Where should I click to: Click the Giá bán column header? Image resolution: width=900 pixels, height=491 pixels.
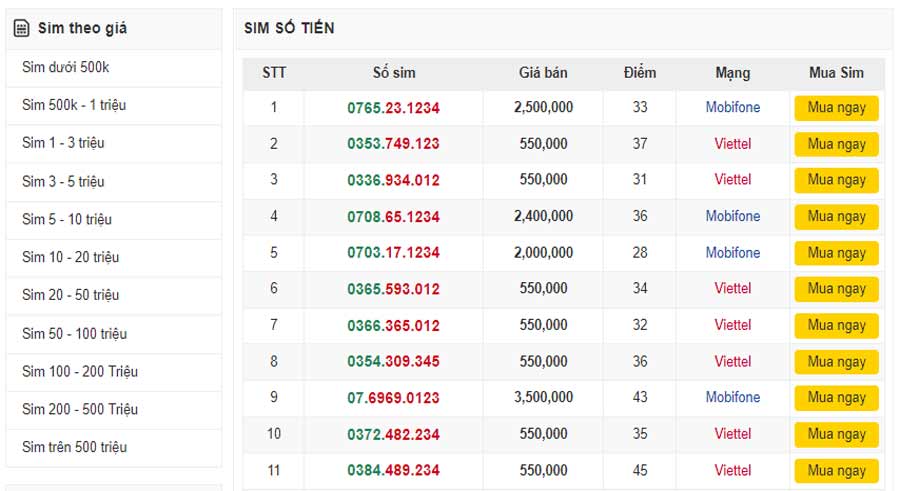pyautogui.click(x=543, y=73)
